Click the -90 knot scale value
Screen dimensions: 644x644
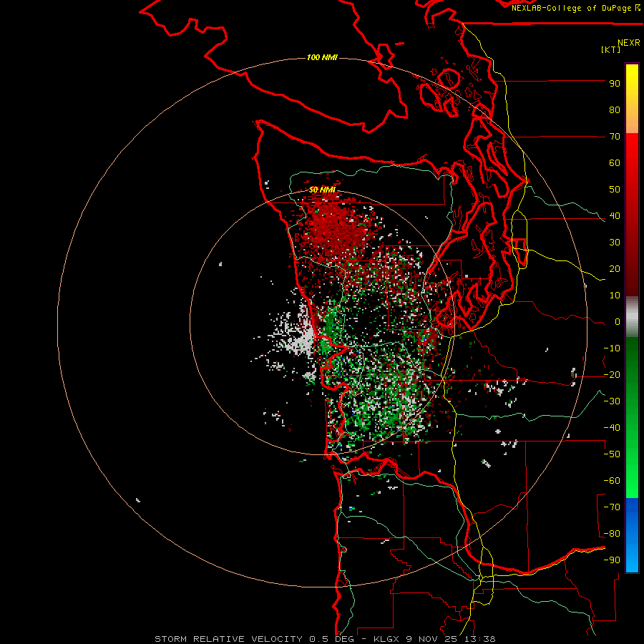[x=612, y=560]
